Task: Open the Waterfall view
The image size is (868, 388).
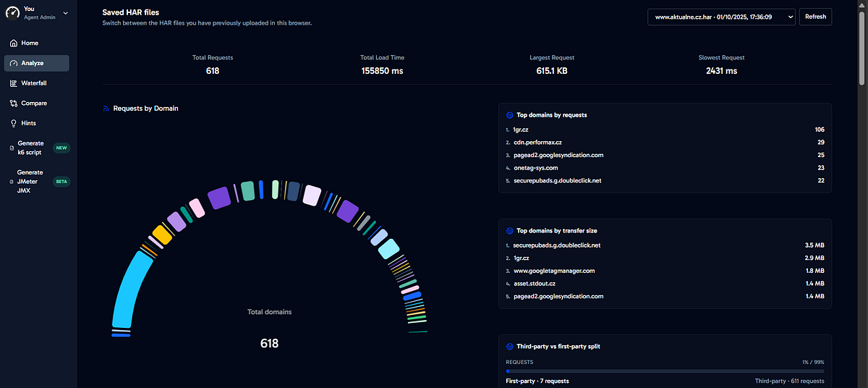Action: [x=37, y=83]
